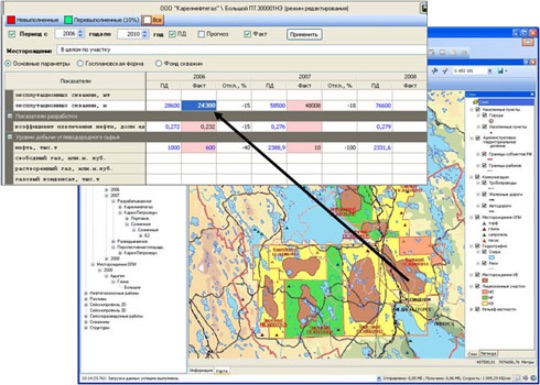
Task: Click the blue pin tool icon on the map toolbar
Action: click(434, 71)
